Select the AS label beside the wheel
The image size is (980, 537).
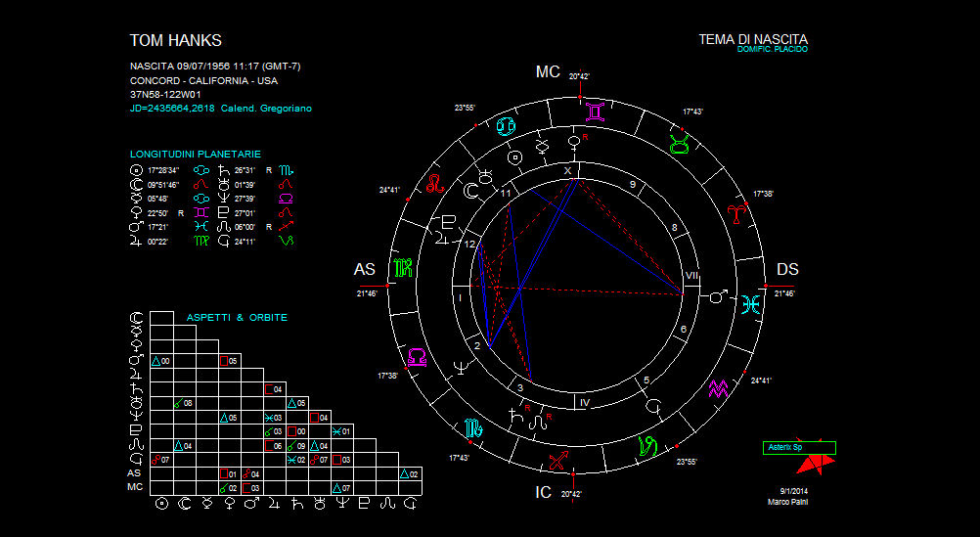[365, 269]
